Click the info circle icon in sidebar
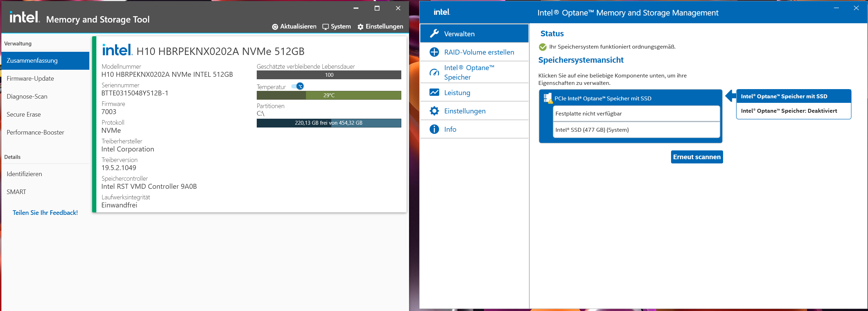Viewport: 868px width, 311px height. [x=434, y=129]
